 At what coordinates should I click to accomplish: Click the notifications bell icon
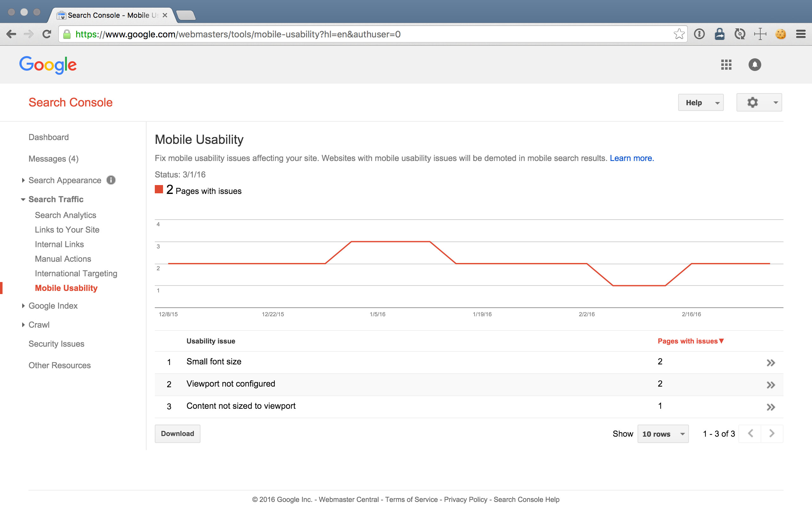point(755,65)
